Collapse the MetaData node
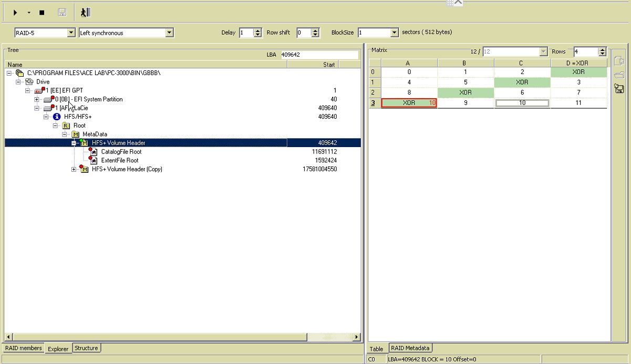This screenshot has width=631, height=364. click(x=65, y=134)
